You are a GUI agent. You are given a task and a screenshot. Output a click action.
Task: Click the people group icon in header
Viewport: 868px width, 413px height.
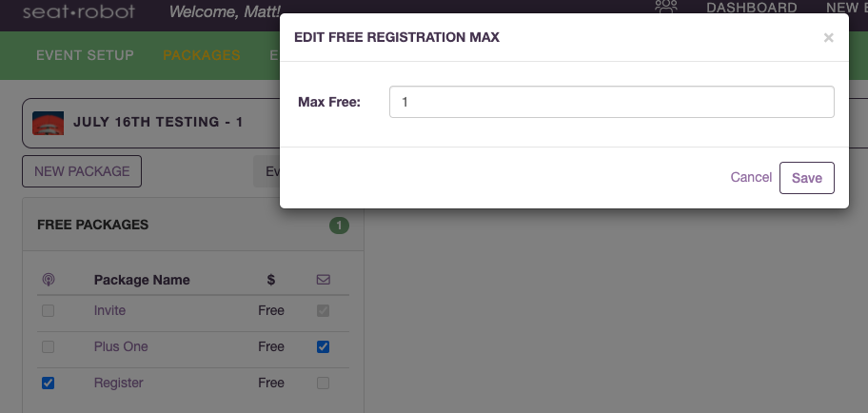click(x=666, y=6)
